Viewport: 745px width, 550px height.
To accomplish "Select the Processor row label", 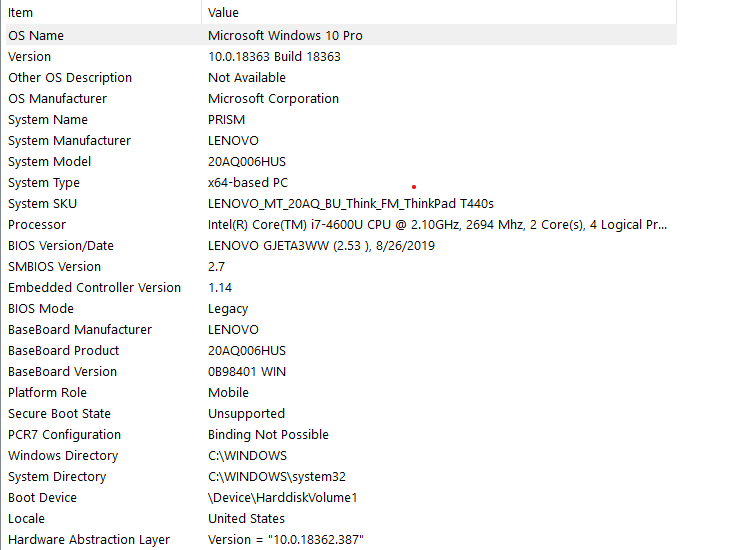I will pyautogui.click(x=37, y=225).
